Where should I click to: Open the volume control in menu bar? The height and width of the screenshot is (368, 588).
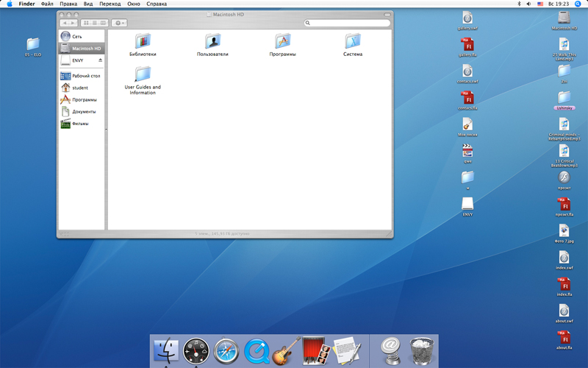(528, 4)
